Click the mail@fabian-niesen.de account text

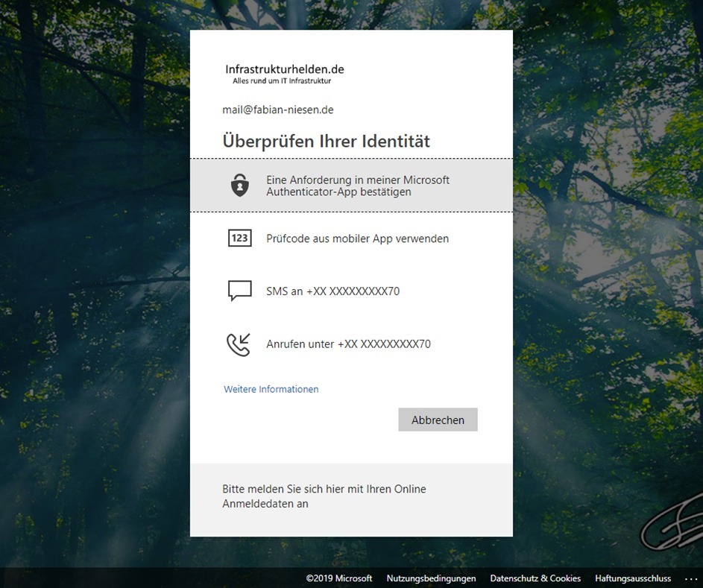point(278,110)
